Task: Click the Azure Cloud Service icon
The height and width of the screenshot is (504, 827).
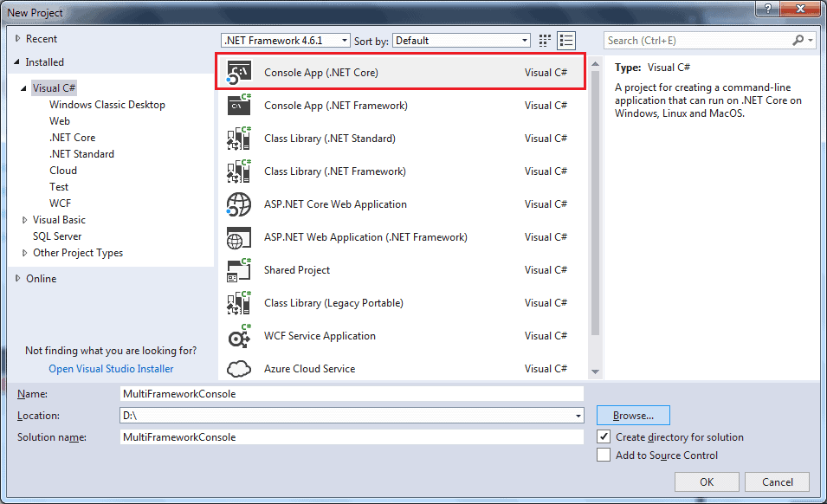Action: coord(238,369)
